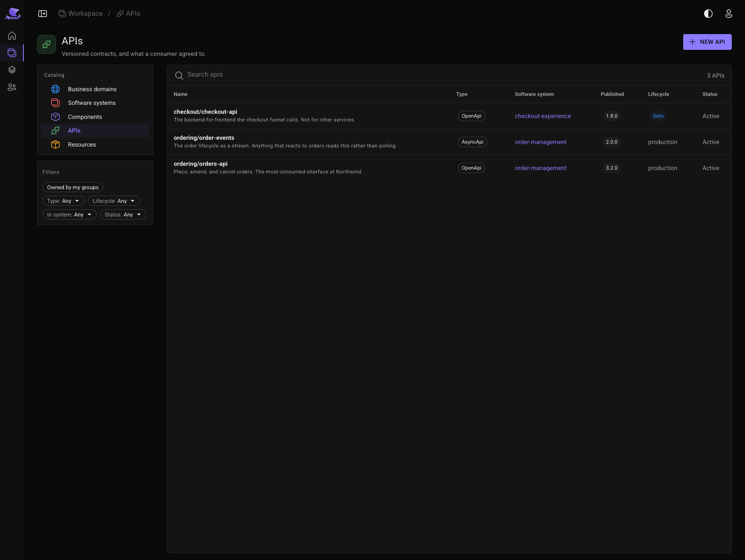Click the NEW API button
Viewport: 745px width, 560px height.
click(707, 42)
